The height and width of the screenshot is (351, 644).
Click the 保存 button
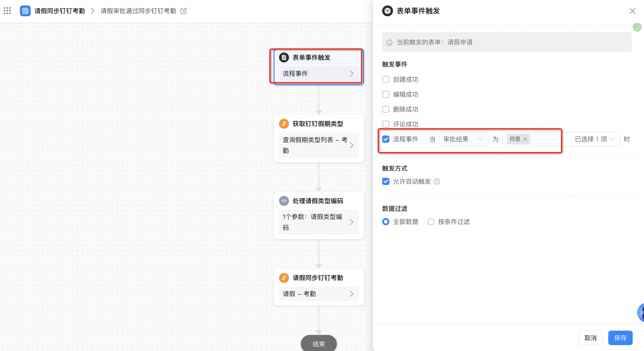click(x=620, y=338)
